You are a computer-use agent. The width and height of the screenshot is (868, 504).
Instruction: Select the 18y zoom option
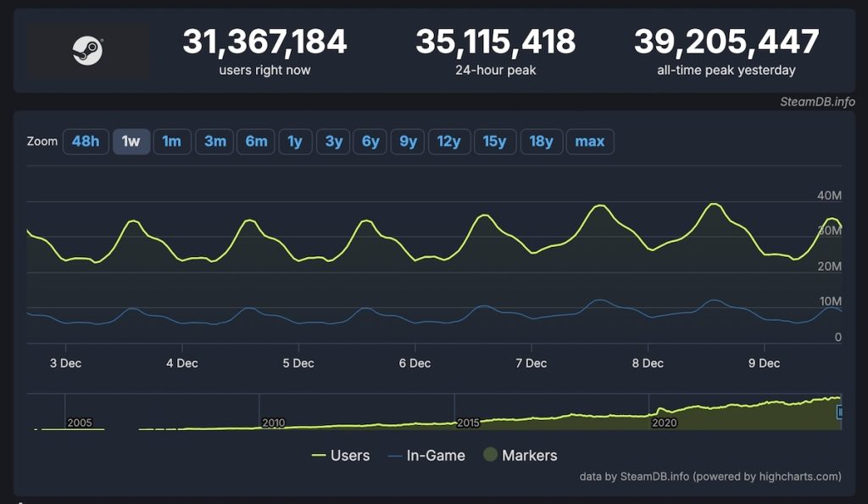pyautogui.click(x=541, y=141)
